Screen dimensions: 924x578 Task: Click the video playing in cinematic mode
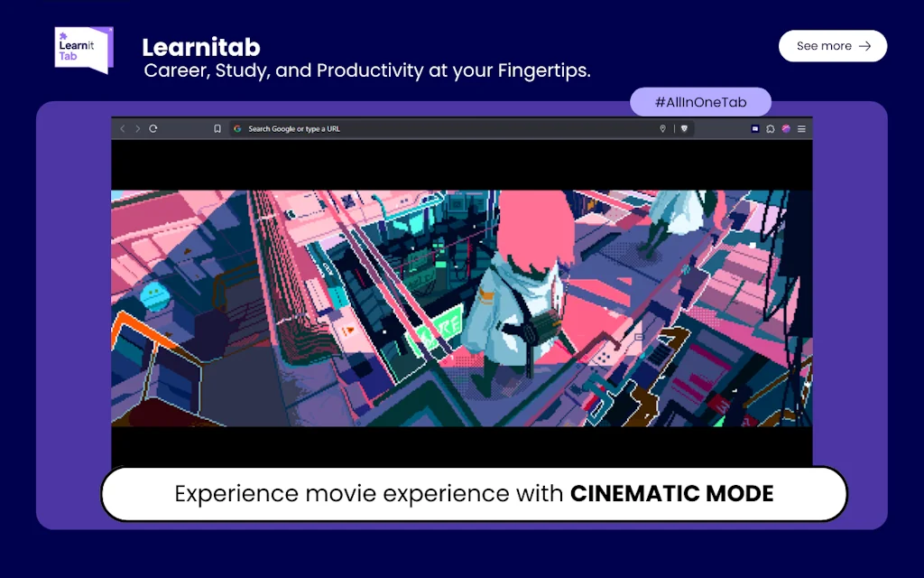coord(461,307)
